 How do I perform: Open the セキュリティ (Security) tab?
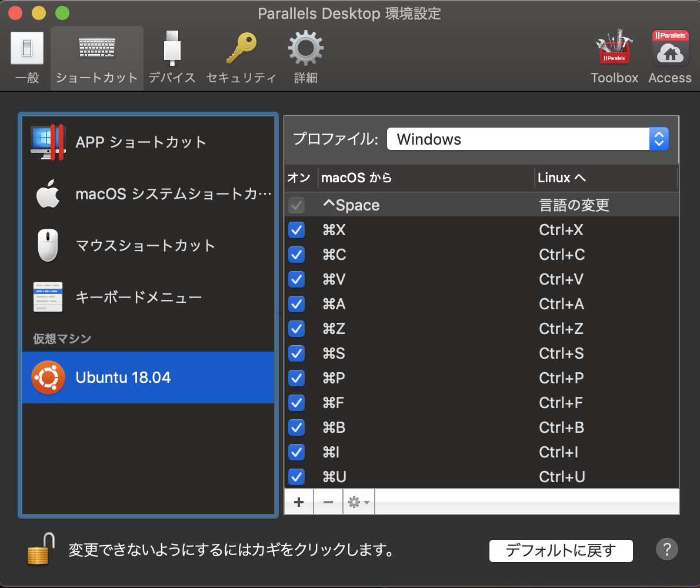tap(241, 58)
